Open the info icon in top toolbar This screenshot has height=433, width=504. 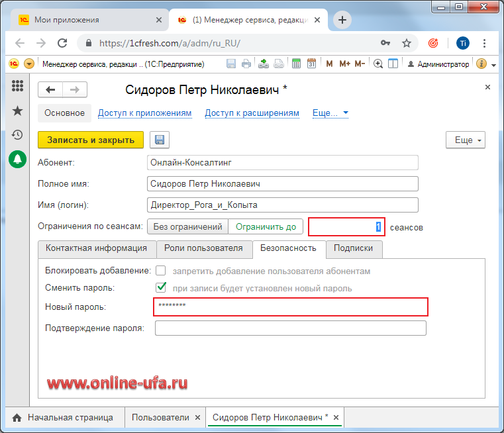481,64
